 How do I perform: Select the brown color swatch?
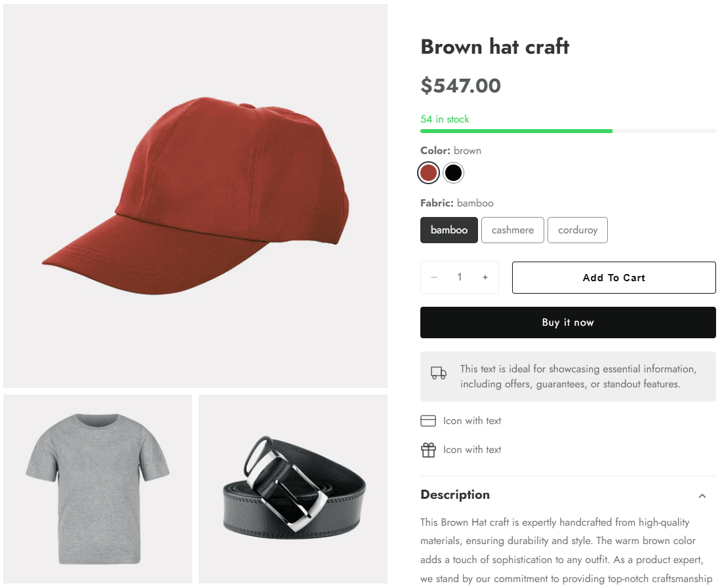tap(428, 173)
